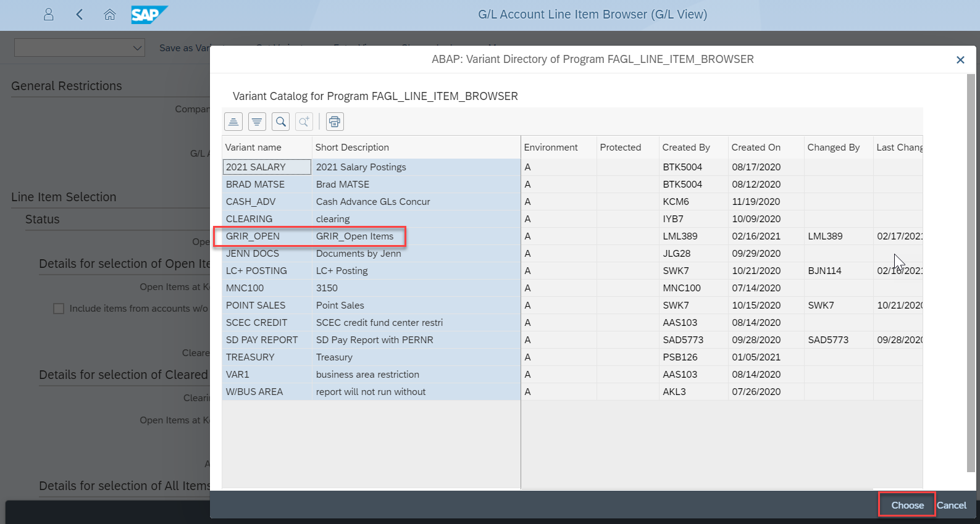Click the SAP logo

(x=148, y=15)
